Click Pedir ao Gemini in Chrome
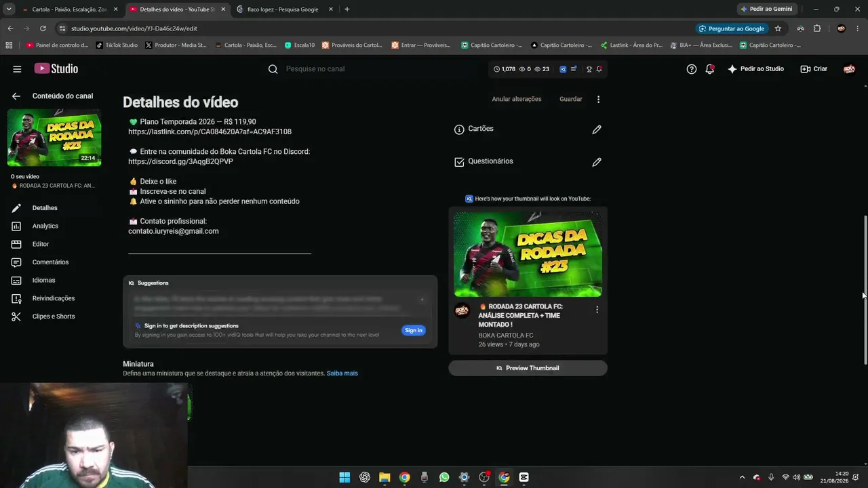 (x=766, y=9)
